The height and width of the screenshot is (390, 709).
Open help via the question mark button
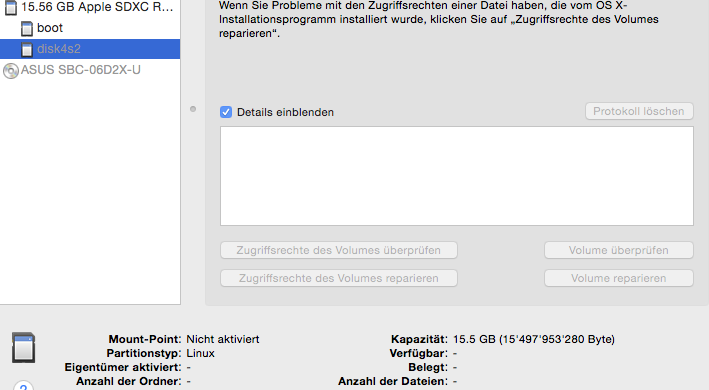(24, 386)
